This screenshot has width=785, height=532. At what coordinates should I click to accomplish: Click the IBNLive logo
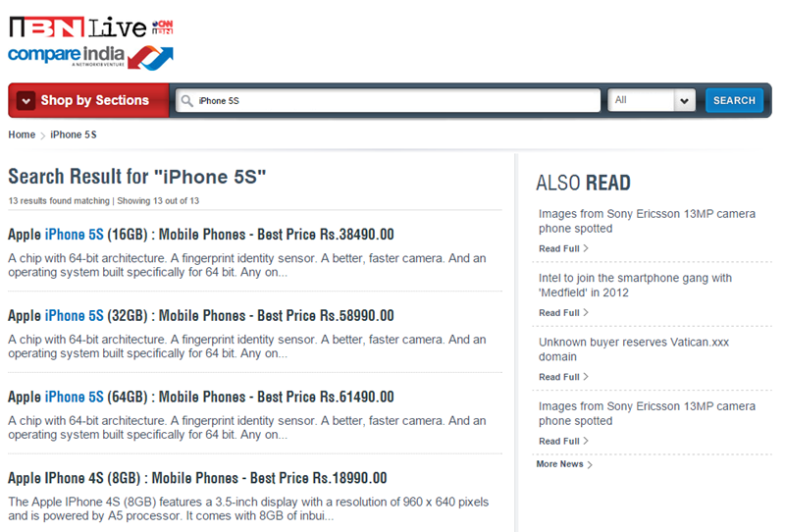[78, 27]
